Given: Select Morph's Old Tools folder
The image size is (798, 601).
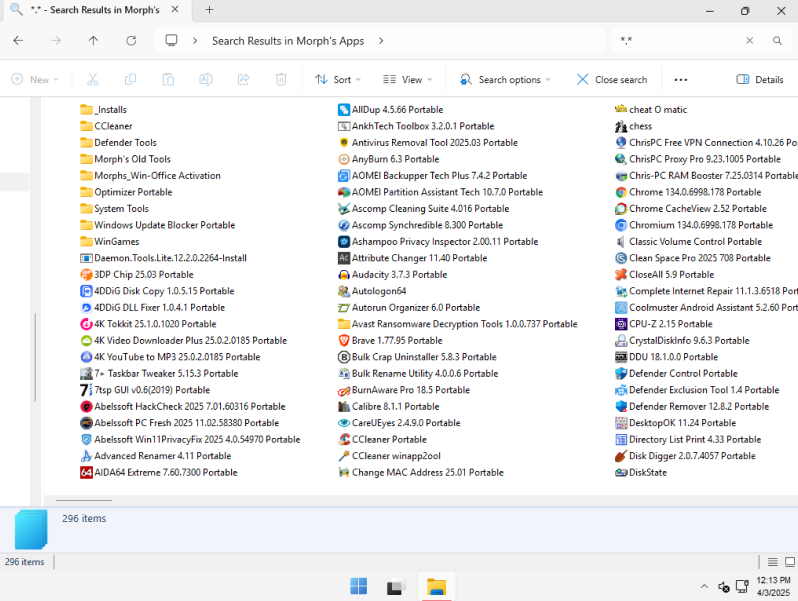Looking at the screenshot, I should point(125,159).
